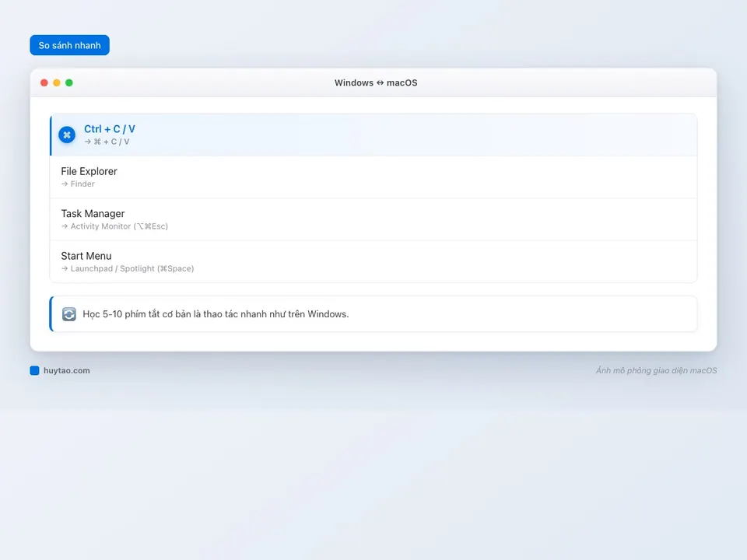Click the blue square huytao.com logo
Image resolution: width=747 pixels, height=560 pixels.
(x=35, y=370)
